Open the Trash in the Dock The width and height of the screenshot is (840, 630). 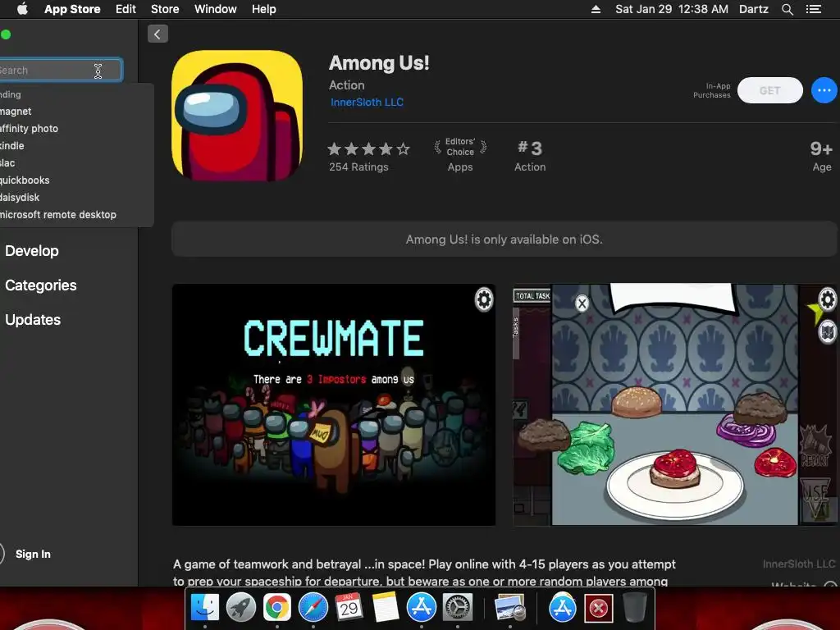[x=634, y=608]
